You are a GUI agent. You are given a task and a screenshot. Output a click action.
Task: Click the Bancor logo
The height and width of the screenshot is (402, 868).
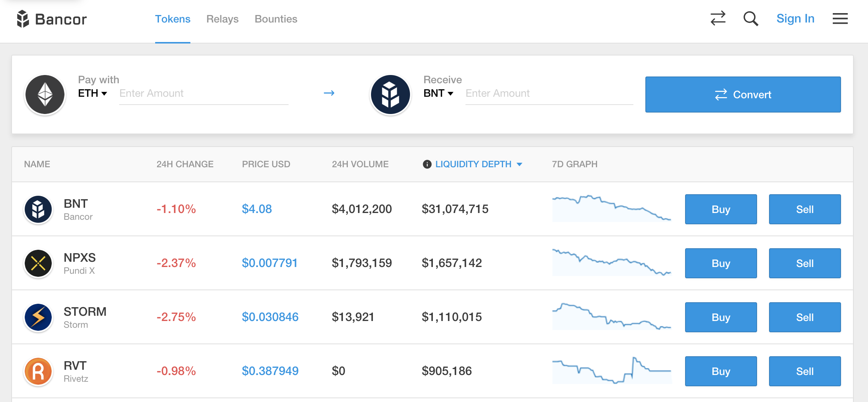pyautogui.click(x=52, y=19)
